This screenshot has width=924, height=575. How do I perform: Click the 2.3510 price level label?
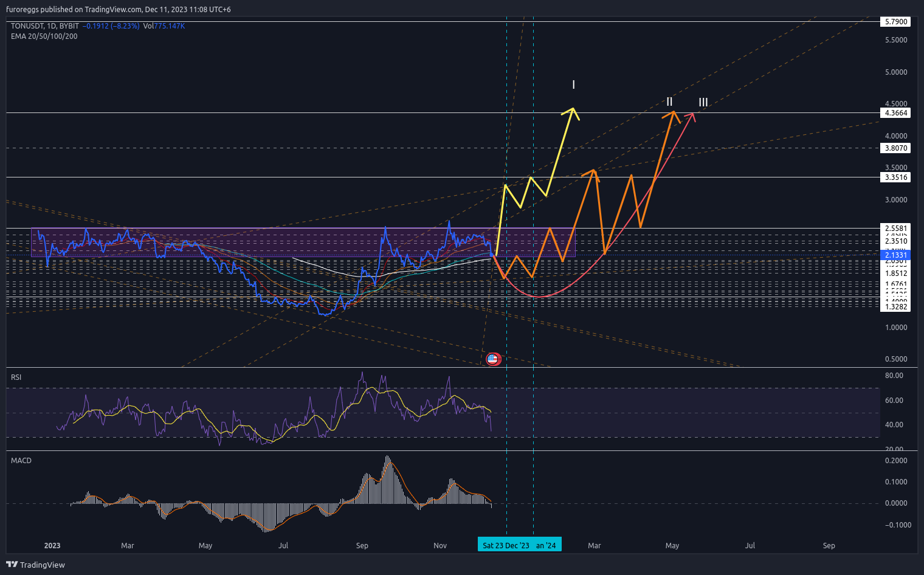896,241
